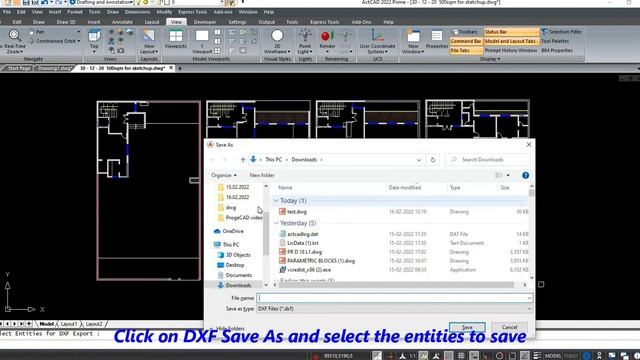The image size is (640, 360).
Task: Click the 1 Viewport icon
Action: [202, 36]
